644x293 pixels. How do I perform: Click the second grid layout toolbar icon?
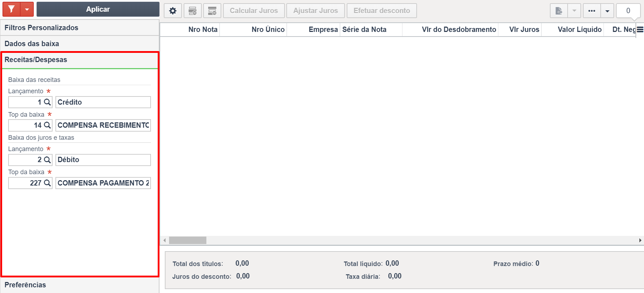[x=193, y=11]
